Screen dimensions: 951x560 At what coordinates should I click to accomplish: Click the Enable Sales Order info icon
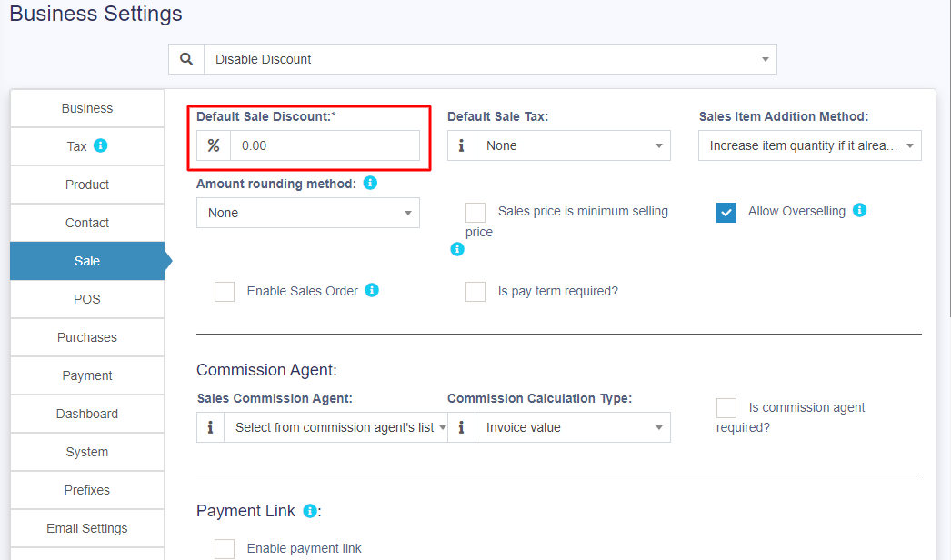pyautogui.click(x=372, y=290)
